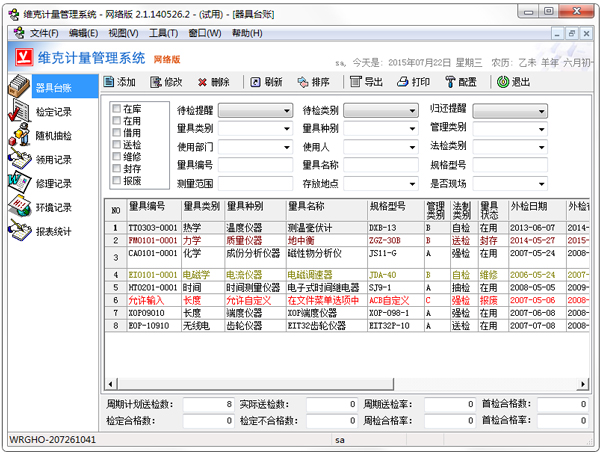
Task: Tick the 封存 checkbox
Action: coord(117,168)
